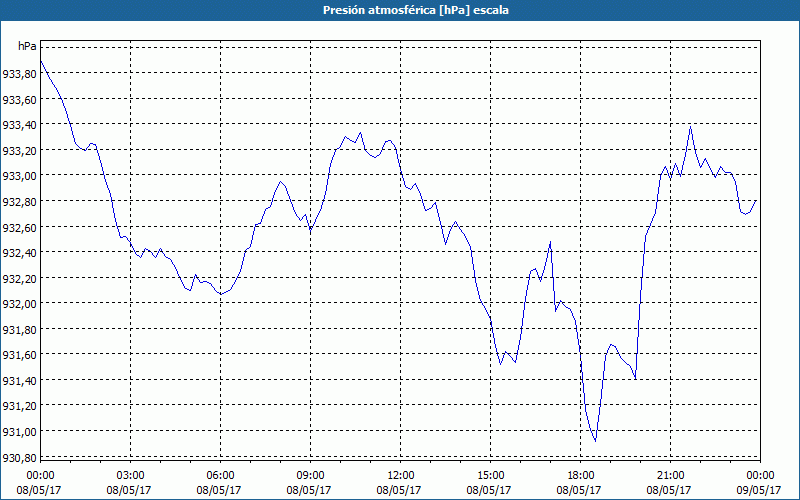The width and height of the screenshot is (800, 500).
Task: Click the 21:00 time label
Action: [x=670, y=476]
